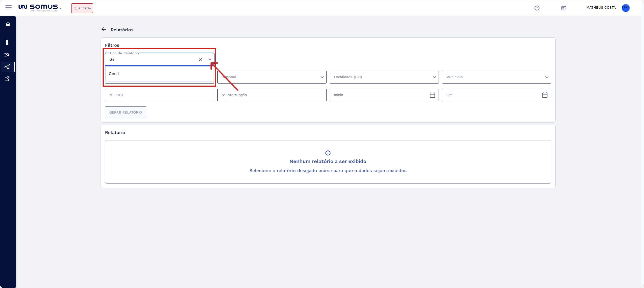The image size is (644, 288).
Task: Open the Início calendar picker
Action: click(x=432, y=95)
